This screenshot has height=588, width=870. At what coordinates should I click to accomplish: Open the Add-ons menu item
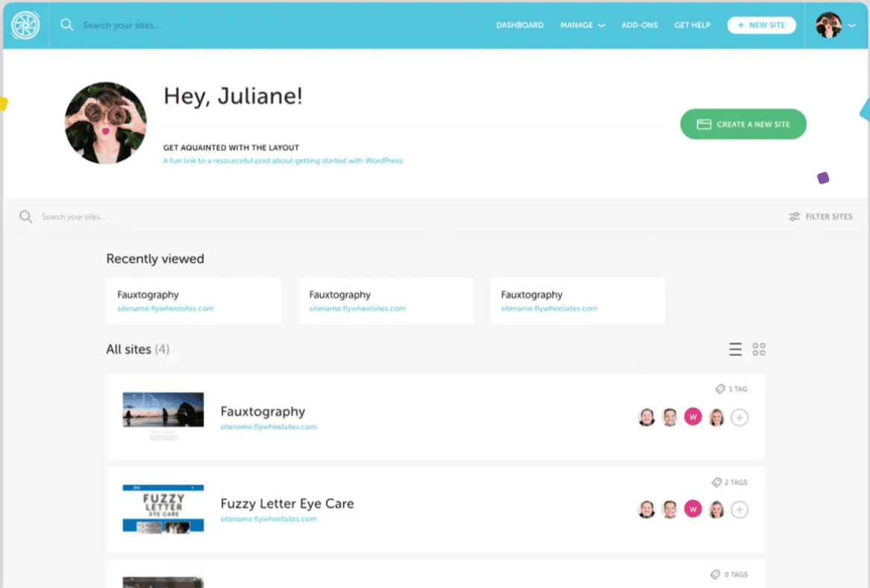tap(639, 25)
